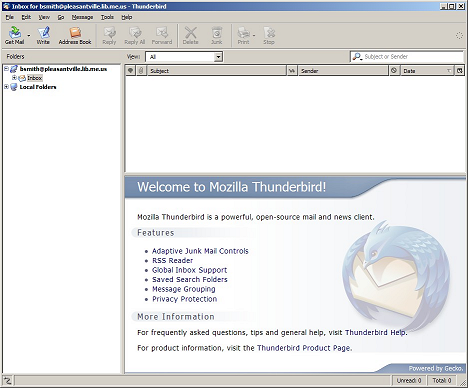The height and width of the screenshot is (388, 468).
Task: Click the Stop toolbar icon
Action: pos(269,35)
